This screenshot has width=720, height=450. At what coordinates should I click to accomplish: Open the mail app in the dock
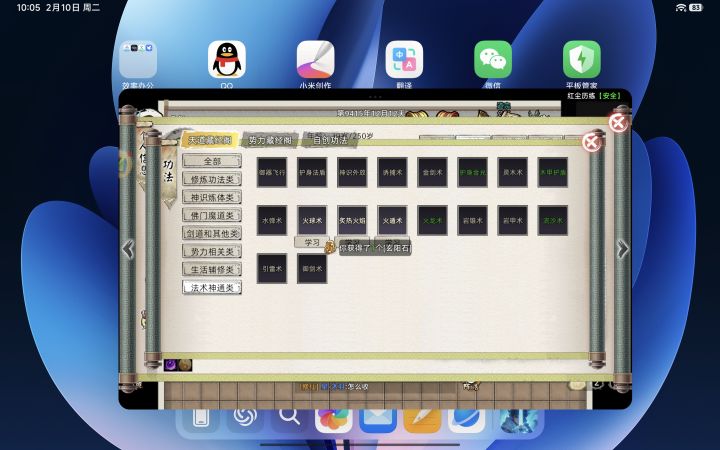(x=378, y=419)
